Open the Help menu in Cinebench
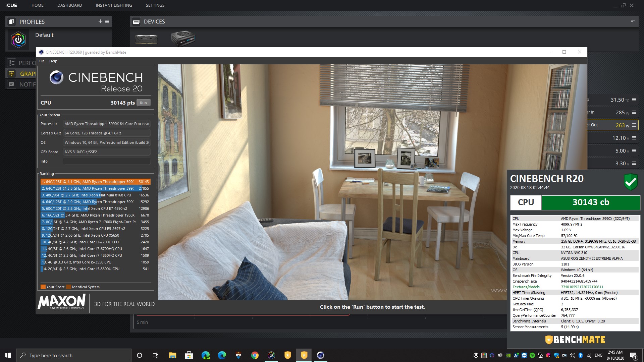Viewport: 644px width, 362px height. (x=53, y=61)
